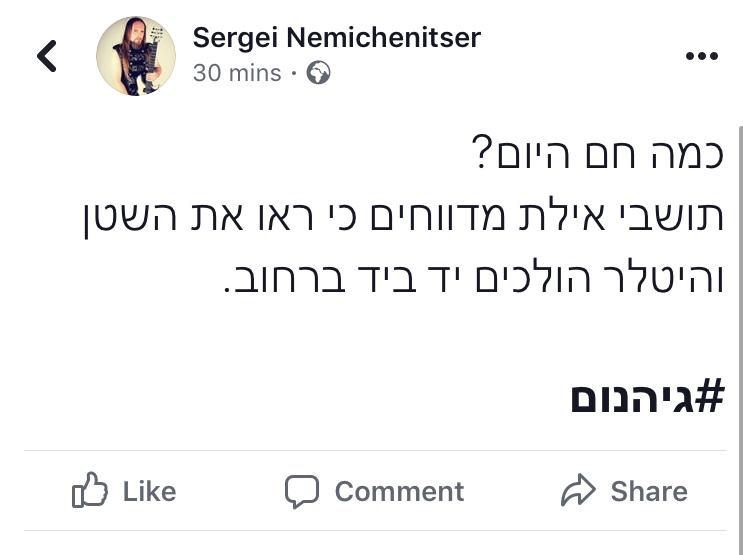Open the #גיהנום hashtag
Viewport: 743px width, 555px height.
(646, 398)
